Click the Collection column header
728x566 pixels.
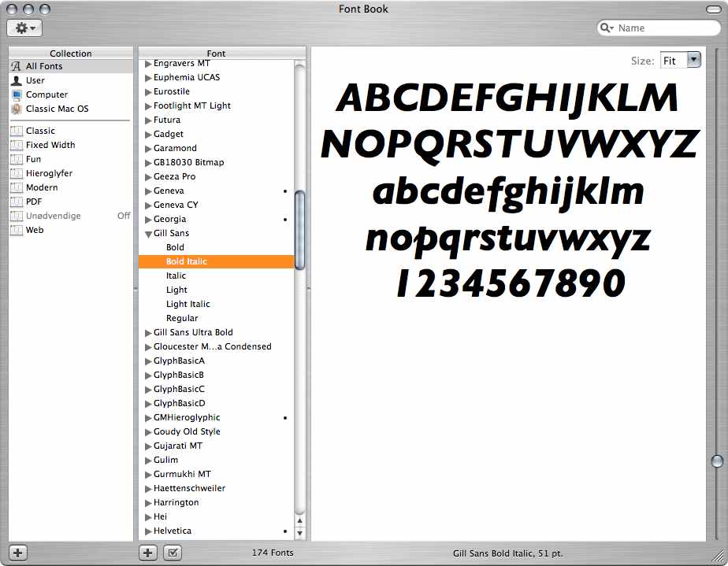[x=71, y=54]
